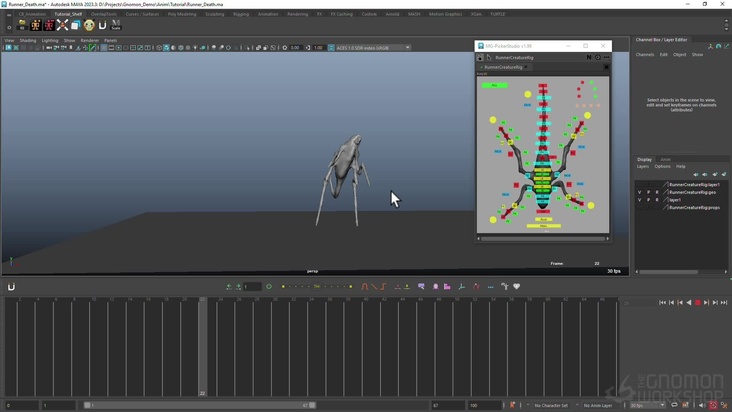Screen dimensions: 732x412
Task: Toggle reference R of RunnerCreatureRig:geo layer
Action: click(x=657, y=192)
